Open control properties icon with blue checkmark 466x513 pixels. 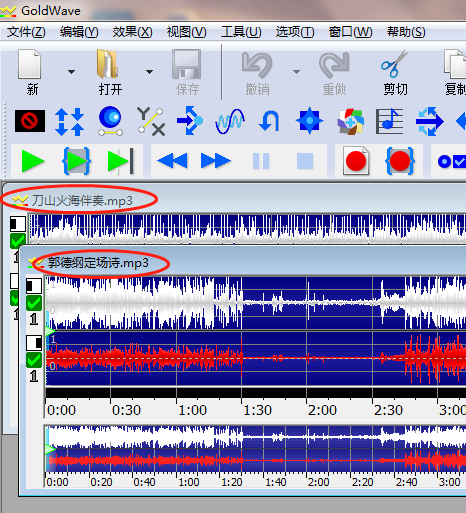pyautogui.click(x=451, y=161)
